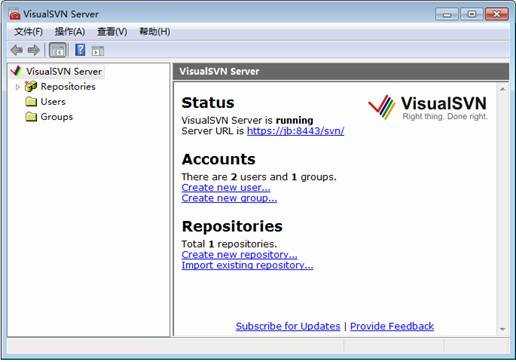516x362 pixels.
Task: Click Create new user... link
Action: click(x=226, y=188)
